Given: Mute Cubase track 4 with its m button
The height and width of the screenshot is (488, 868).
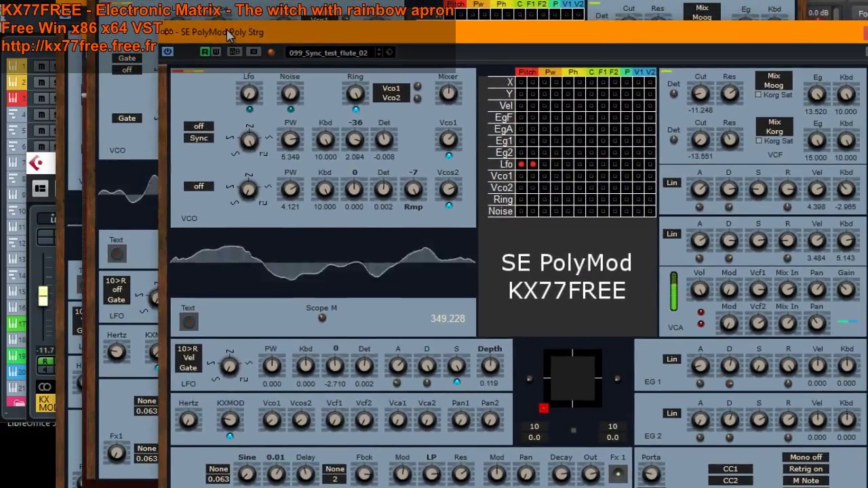Looking at the screenshot, I should [41, 115].
